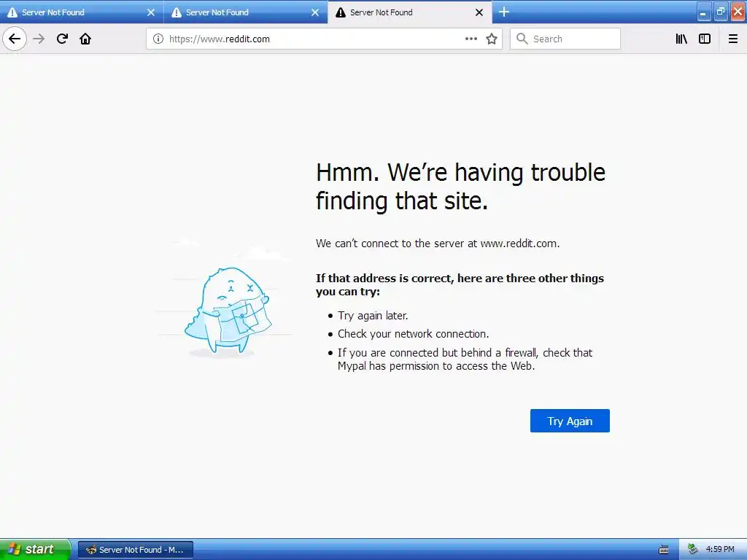
Task: Select the third Server Not Found tab
Action: [x=410, y=12]
